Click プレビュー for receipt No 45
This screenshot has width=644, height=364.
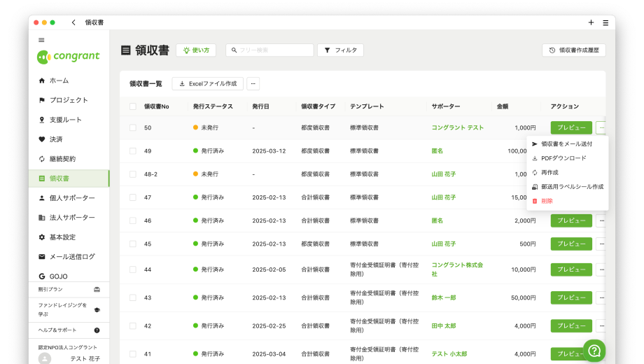571,244
